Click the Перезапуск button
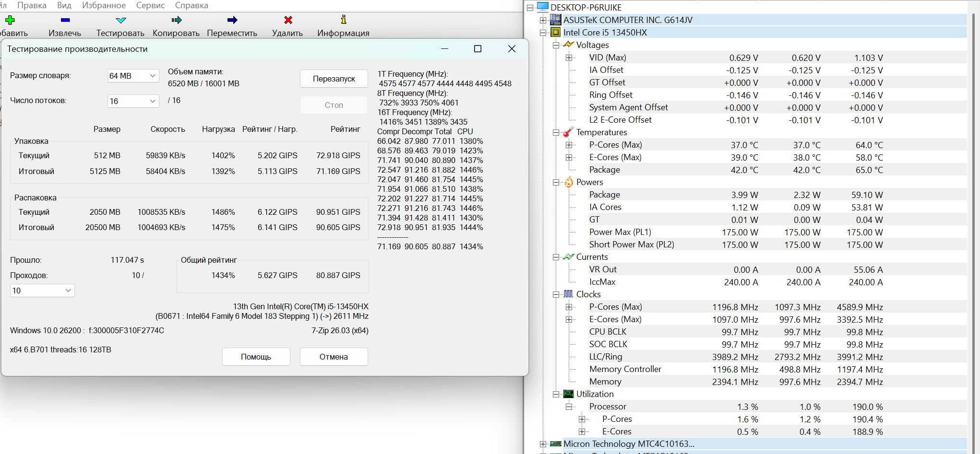 (334, 79)
